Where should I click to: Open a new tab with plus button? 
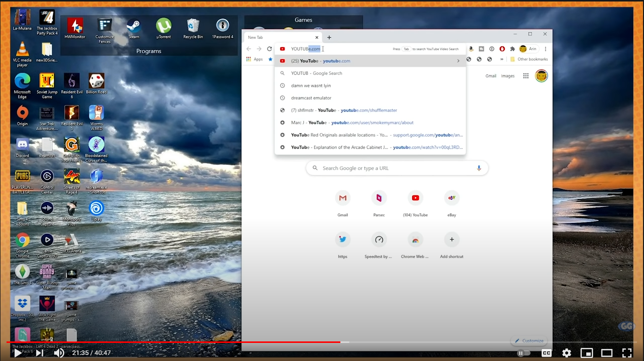329,37
